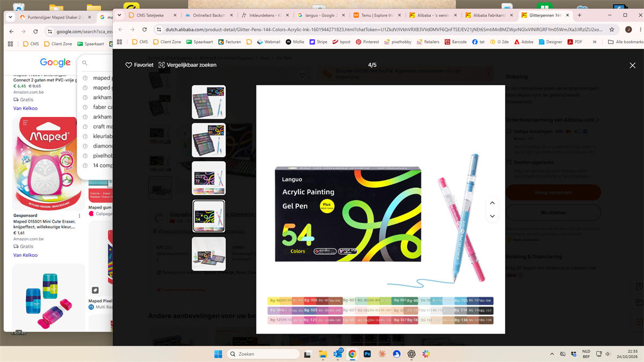The width and height of the screenshot is (644, 362).
Task: Reload the Alibaba product page
Action: coord(144,29)
